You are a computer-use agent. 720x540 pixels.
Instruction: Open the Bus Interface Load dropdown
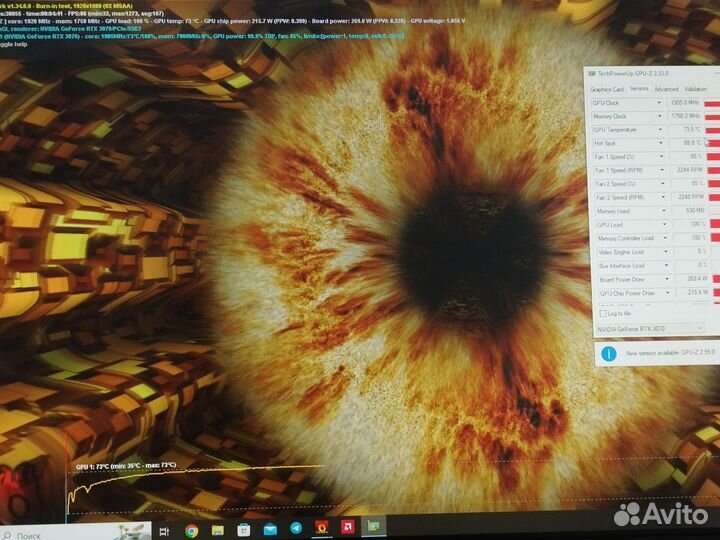pyautogui.click(x=666, y=265)
